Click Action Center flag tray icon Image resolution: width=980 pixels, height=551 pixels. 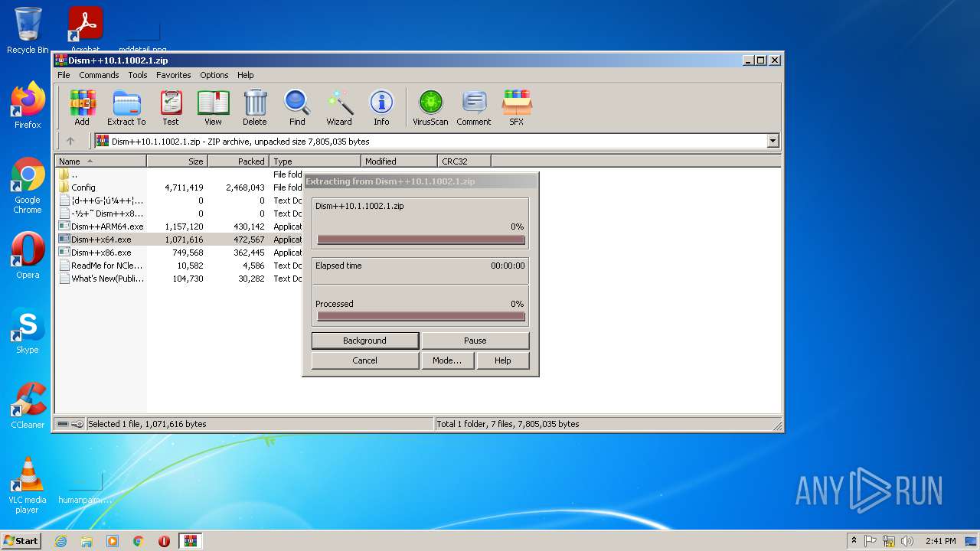click(871, 541)
